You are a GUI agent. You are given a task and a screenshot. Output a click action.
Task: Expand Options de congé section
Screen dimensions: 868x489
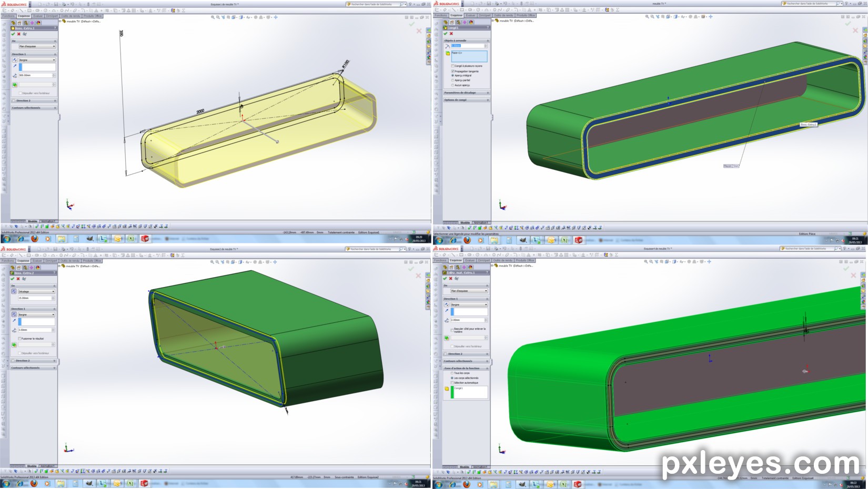point(467,100)
